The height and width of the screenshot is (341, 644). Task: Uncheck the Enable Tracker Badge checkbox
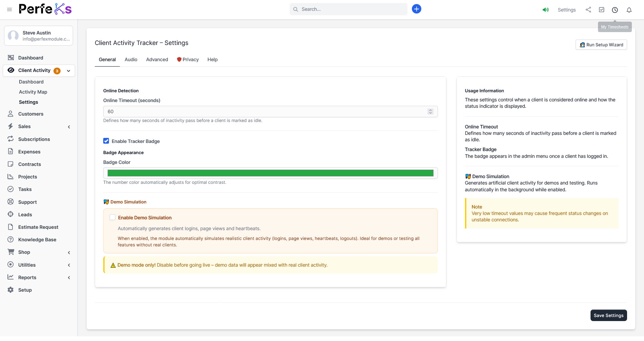coord(106,141)
